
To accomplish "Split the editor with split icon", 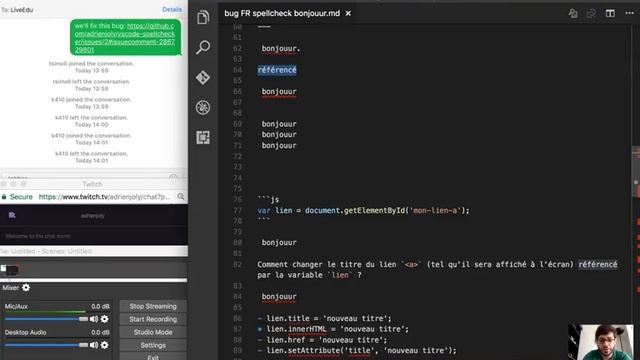I will point(610,13).
